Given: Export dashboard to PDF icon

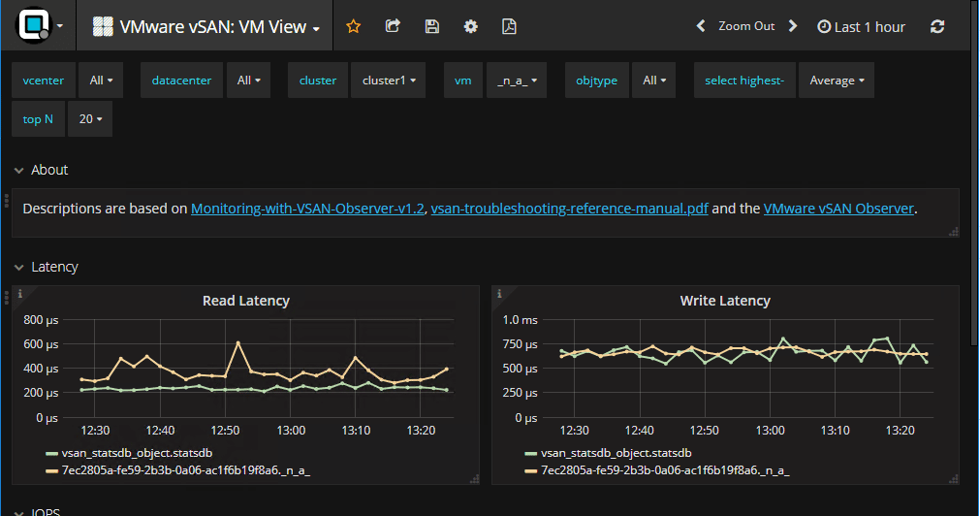Looking at the screenshot, I should [509, 26].
